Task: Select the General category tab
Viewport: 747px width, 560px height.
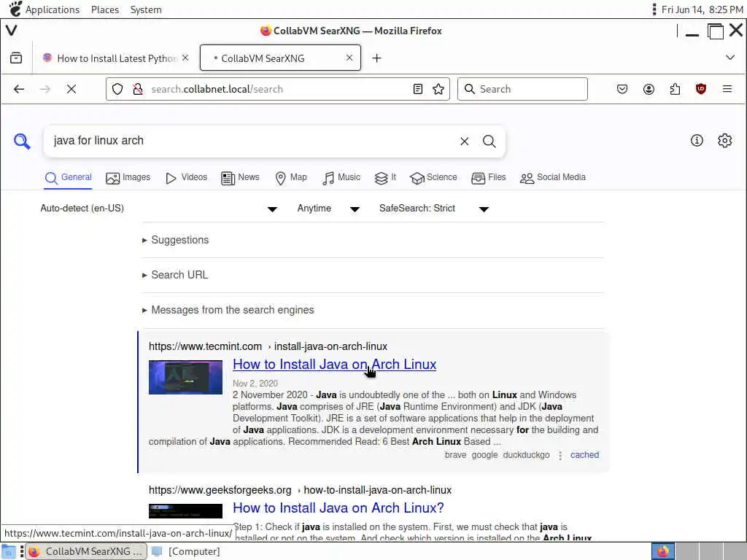Action: (68, 178)
